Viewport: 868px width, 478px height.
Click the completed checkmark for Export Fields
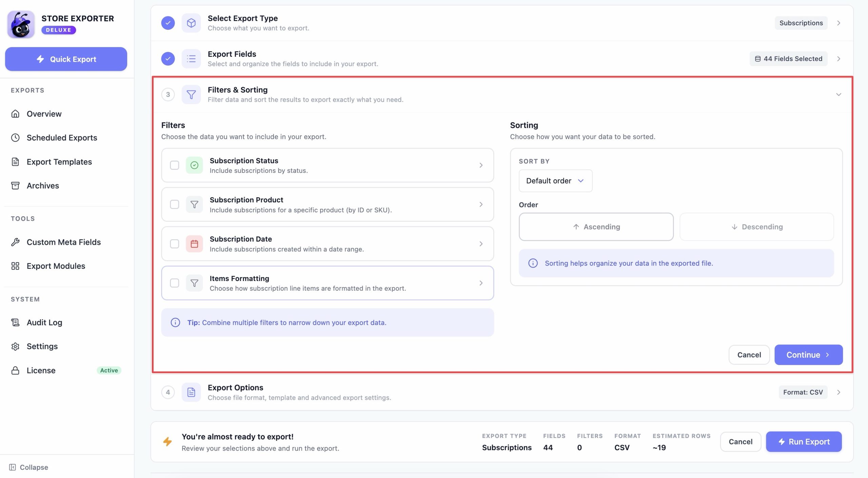click(x=168, y=59)
